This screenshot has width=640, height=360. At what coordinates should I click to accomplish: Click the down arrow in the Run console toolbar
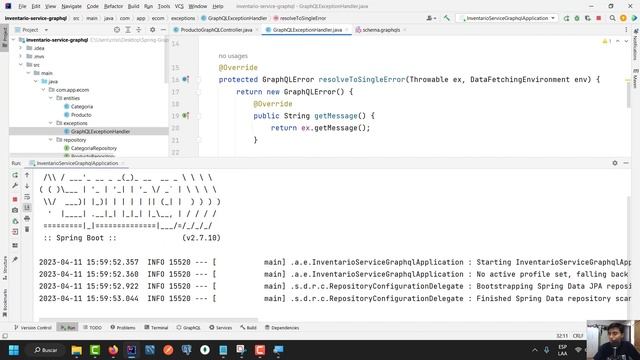pyautogui.click(x=27, y=186)
